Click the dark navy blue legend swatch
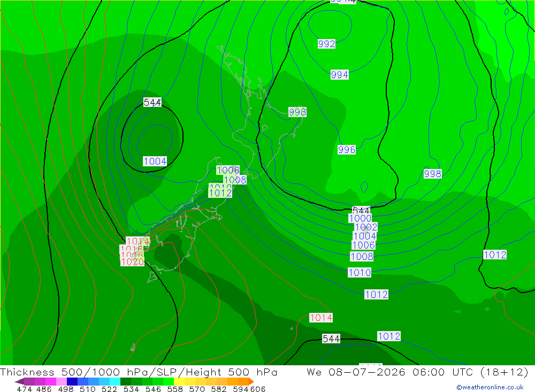This screenshot has height=392, width=535. click(x=72, y=381)
